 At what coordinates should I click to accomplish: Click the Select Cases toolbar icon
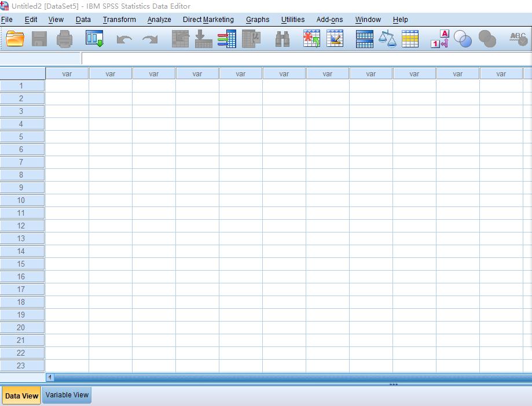[410, 39]
